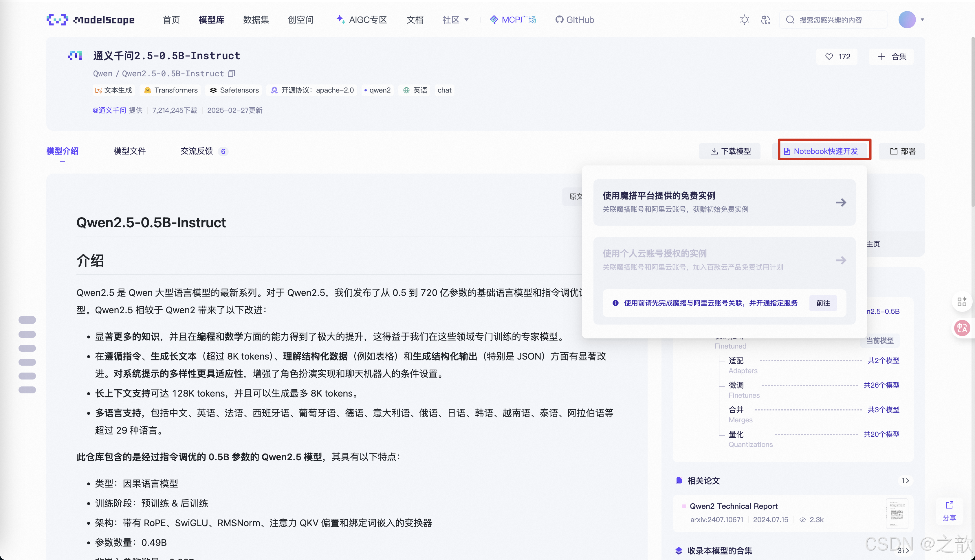The image size is (975, 560).
Task: Click the 原文 toggle button
Action: (x=575, y=196)
